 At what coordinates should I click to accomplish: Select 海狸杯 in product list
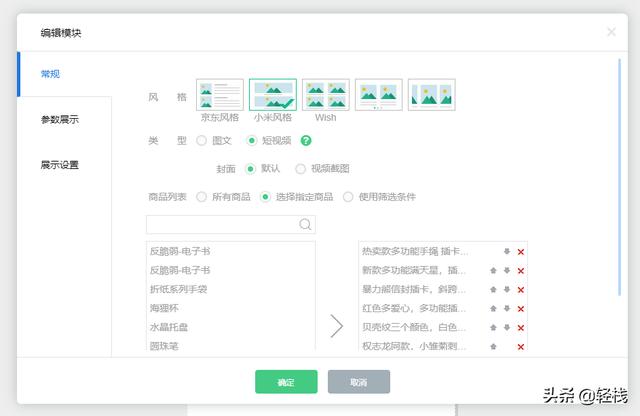tap(164, 308)
